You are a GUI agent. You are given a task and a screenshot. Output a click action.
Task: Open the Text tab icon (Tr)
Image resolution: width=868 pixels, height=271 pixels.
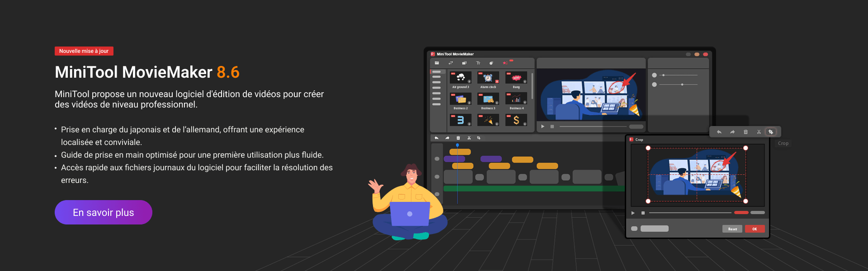click(x=478, y=63)
